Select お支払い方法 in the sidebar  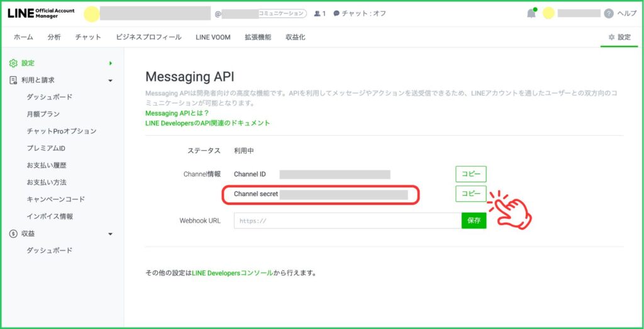[47, 182]
